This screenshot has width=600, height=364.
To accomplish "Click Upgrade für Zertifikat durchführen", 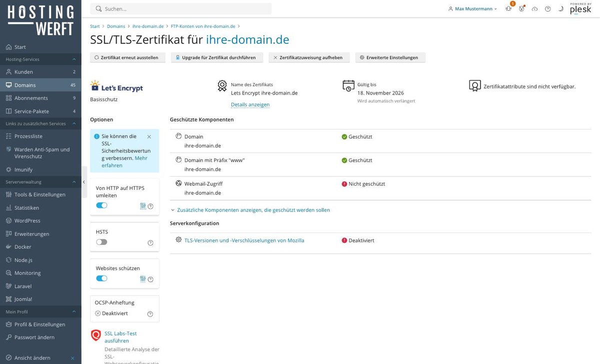I will [216, 57].
